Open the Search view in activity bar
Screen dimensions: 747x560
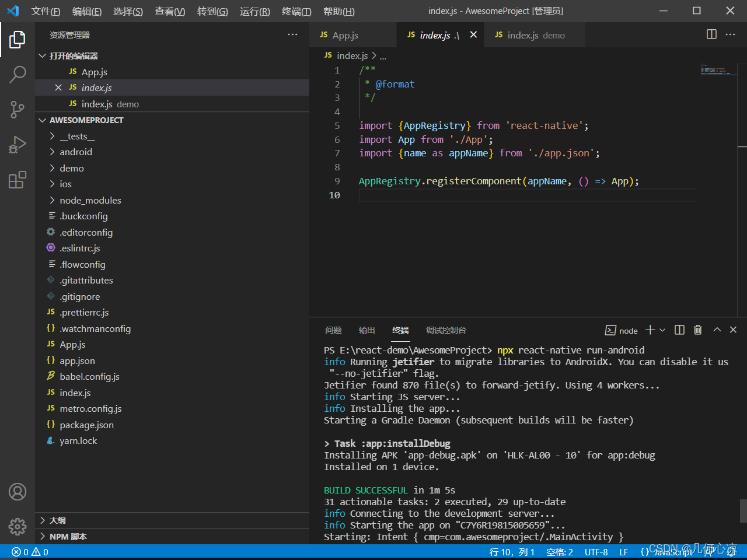(18, 74)
